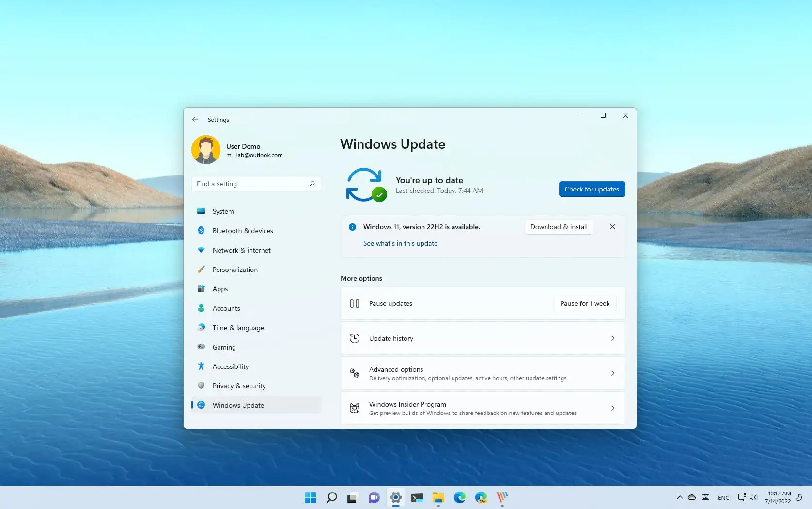Open System settings category
This screenshot has width=812, height=509.
pyautogui.click(x=256, y=211)
